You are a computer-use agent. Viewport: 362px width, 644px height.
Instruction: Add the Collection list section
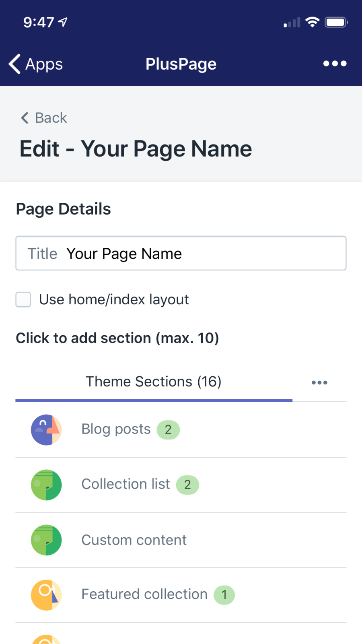[125, 484]
